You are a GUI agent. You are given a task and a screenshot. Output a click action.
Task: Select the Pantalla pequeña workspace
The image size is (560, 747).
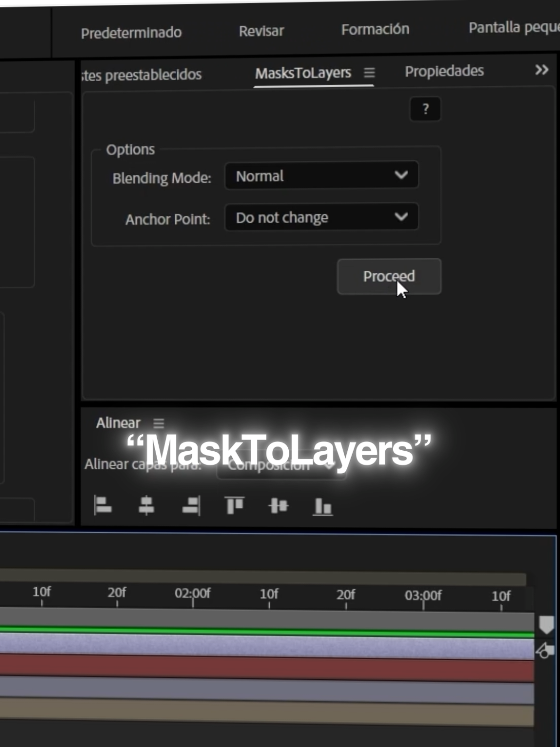point(514,27)
